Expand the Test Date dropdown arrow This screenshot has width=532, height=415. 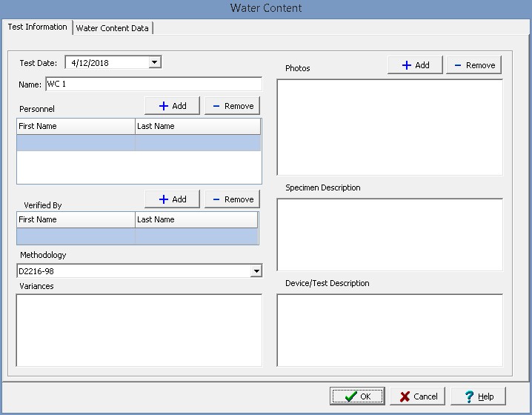pos(155,63)
